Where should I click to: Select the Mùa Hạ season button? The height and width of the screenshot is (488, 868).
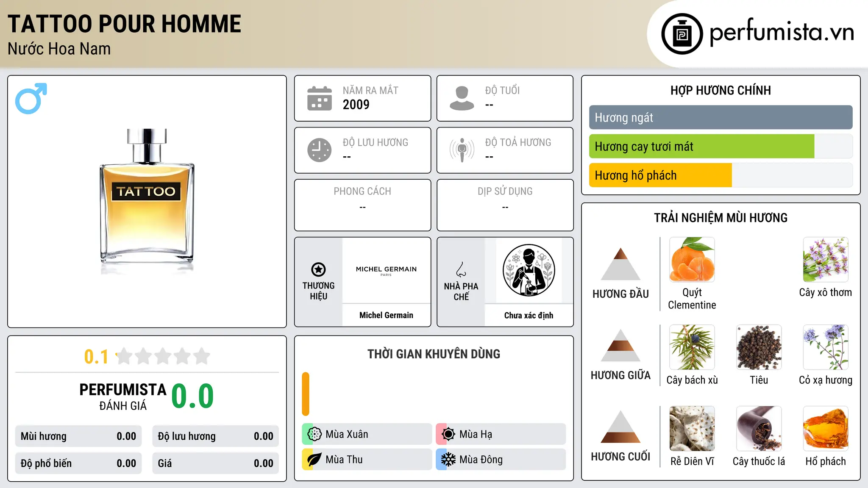click(501, 434)
